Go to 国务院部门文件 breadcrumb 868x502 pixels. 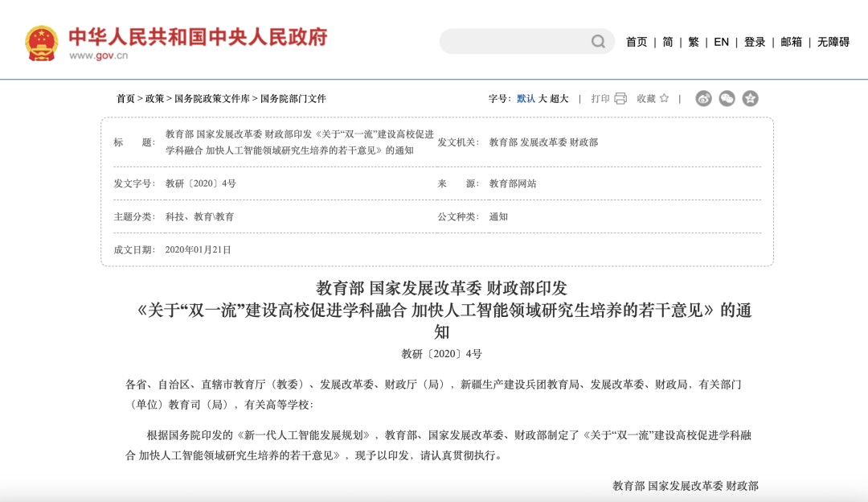293,99
